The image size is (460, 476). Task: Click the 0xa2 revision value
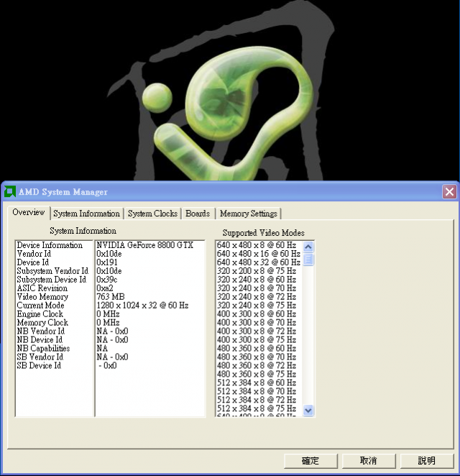tap(105, 288)
